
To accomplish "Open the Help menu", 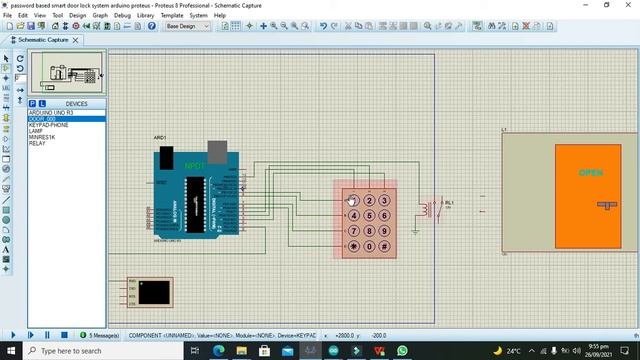I will click(220, 16).
